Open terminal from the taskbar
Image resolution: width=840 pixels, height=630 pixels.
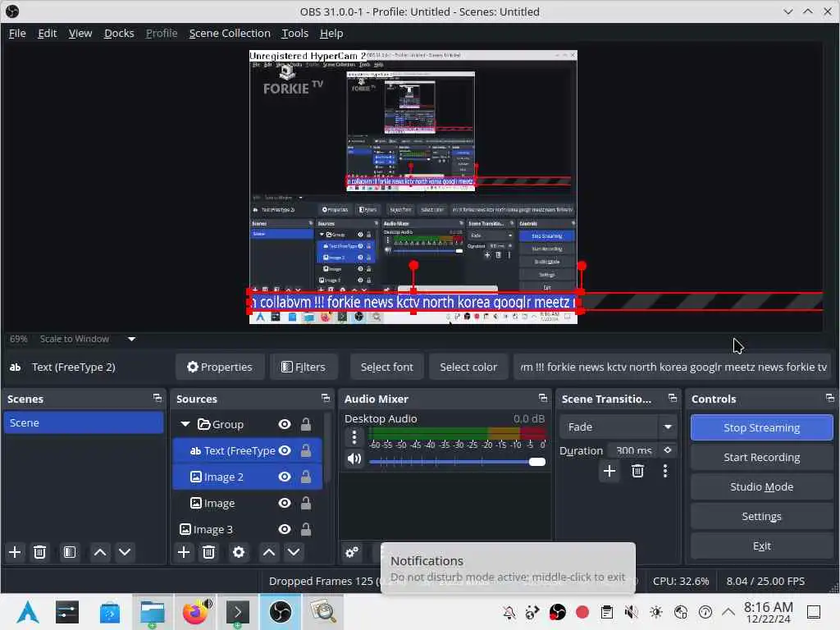(x=238, y=612)
